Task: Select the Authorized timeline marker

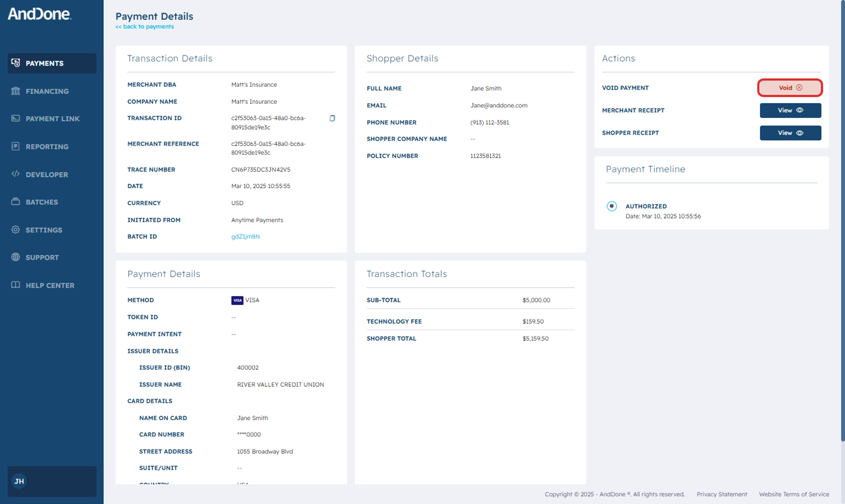Action: (x=612, y=206)
